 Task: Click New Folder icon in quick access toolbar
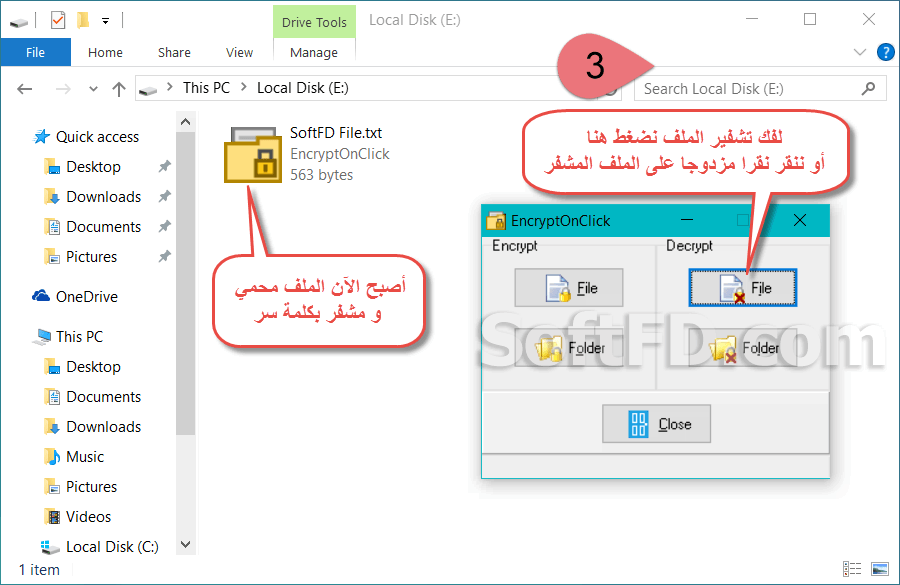(83, 21)
